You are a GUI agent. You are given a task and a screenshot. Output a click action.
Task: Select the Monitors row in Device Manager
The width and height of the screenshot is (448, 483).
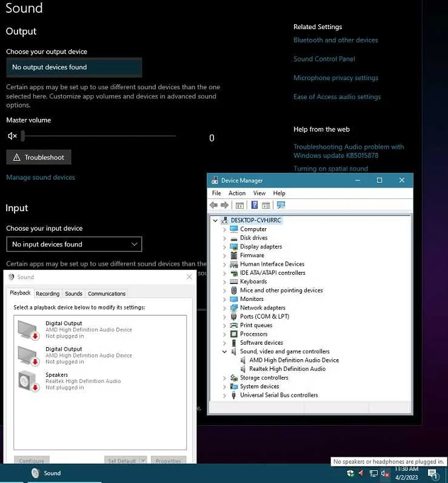pos(252,299)
